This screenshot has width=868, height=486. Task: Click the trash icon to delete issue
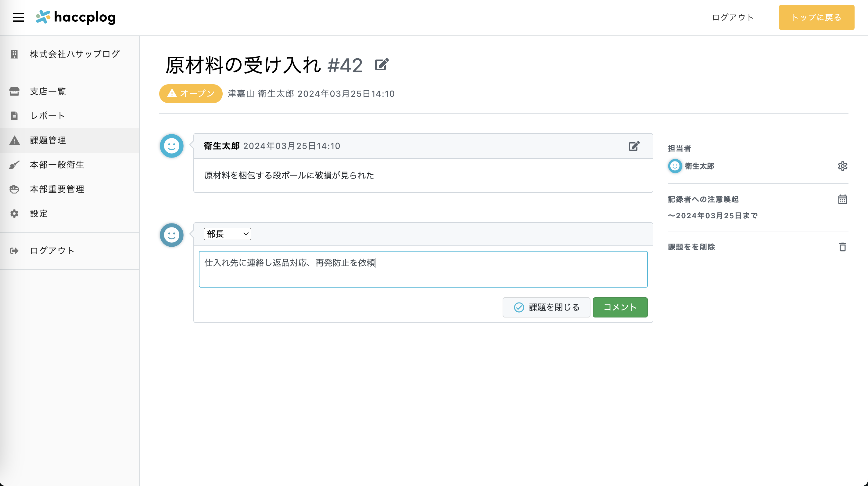842,247
